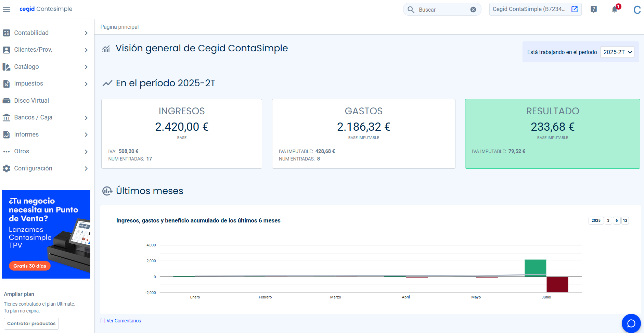The image size is (644, 333).
Task: Open the help question mark icon
Action: click(594, 9)
